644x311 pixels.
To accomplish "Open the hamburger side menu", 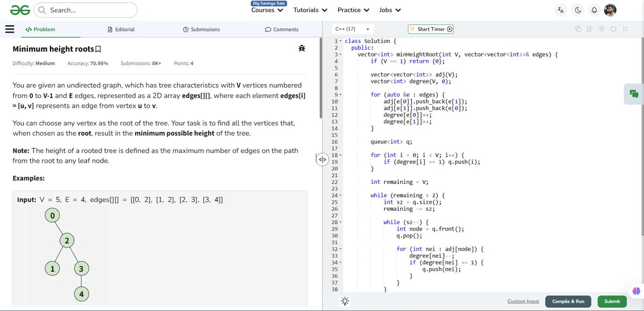I will pos(10,29).
